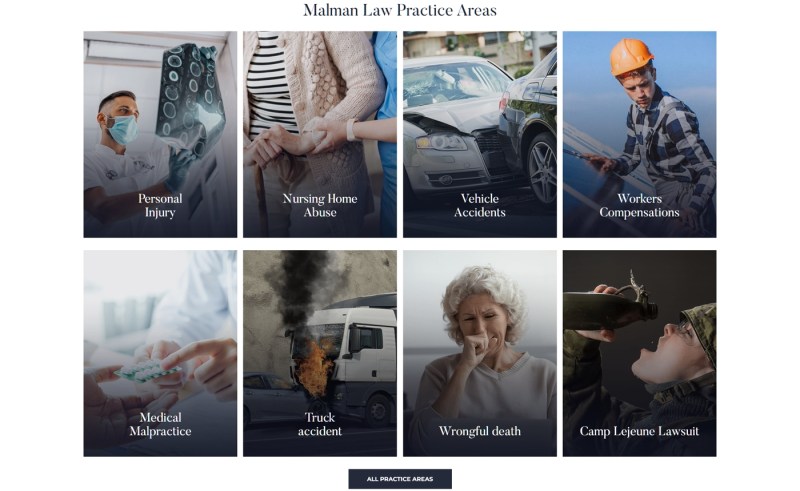Select the Truck accident card
The height and width of the screenshot is (491, 800).
tap(320, 353)
